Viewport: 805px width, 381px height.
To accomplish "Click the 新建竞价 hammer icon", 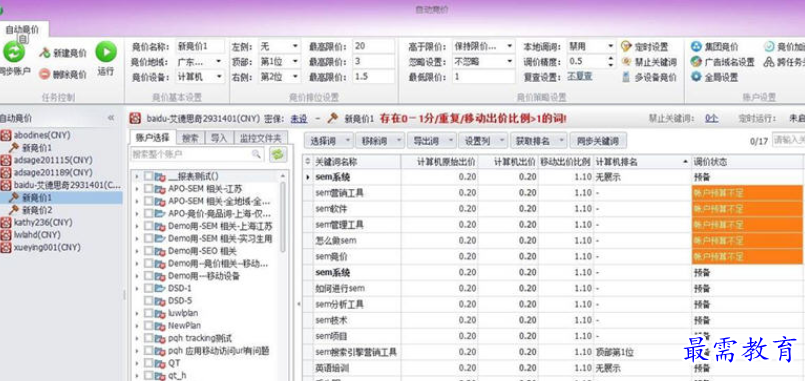I will point(45,53).
